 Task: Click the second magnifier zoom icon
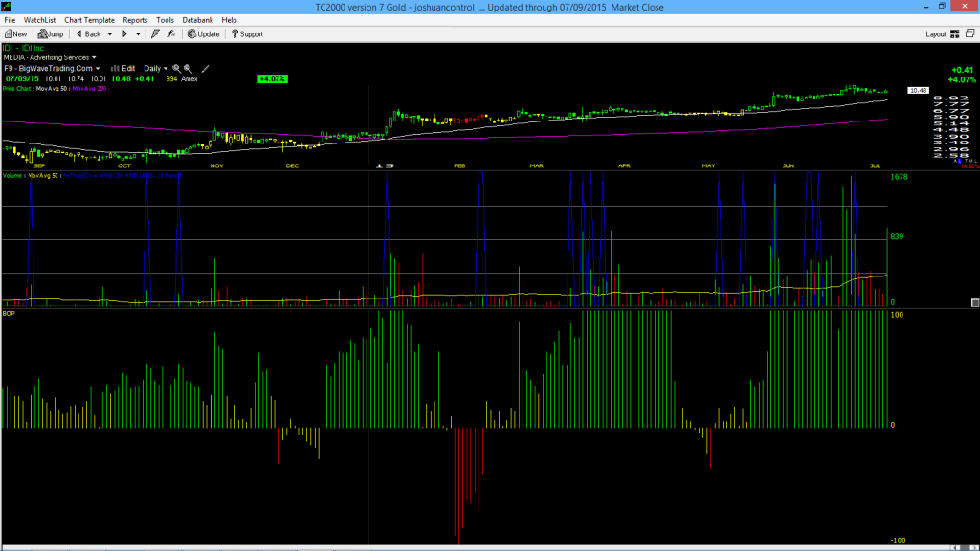coord(188,69)
